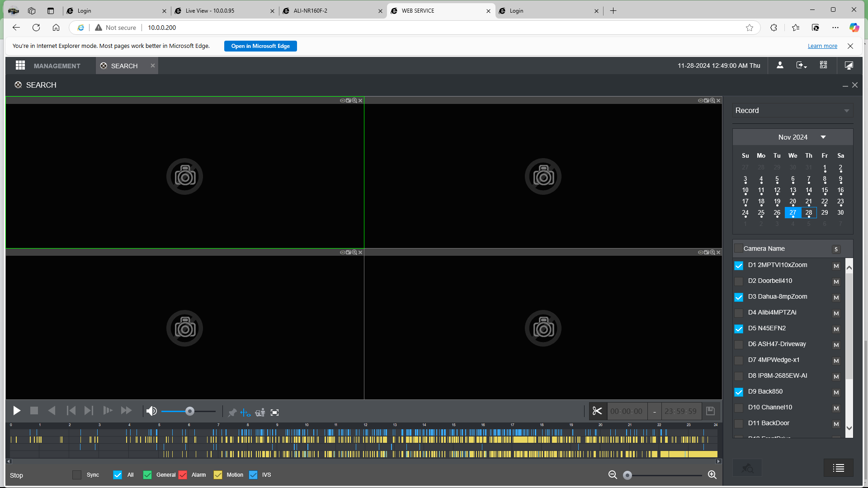Start playback with the Play button
The height and width of the screenshot is (488, 868).
click(17, 411)
